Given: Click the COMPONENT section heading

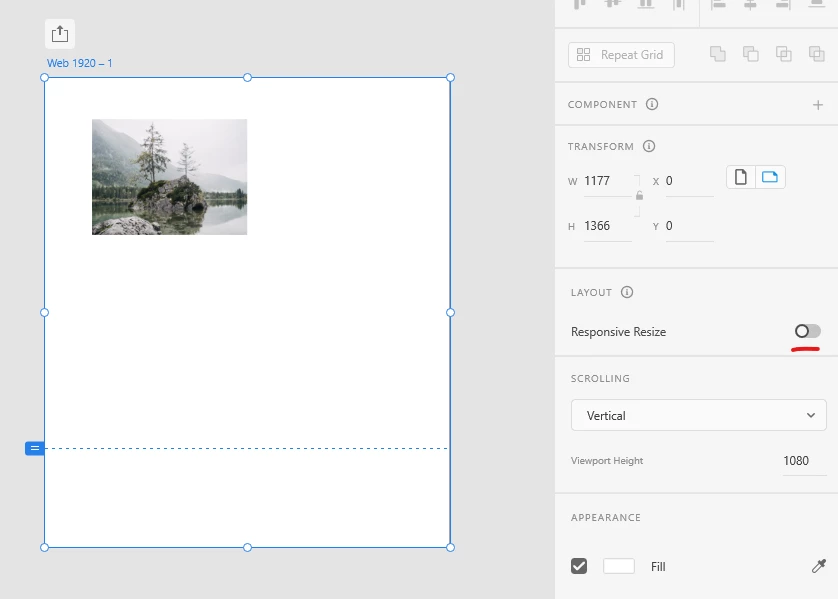Looking at the screenshot, I should pyautogui.click(x=602, y=105).
